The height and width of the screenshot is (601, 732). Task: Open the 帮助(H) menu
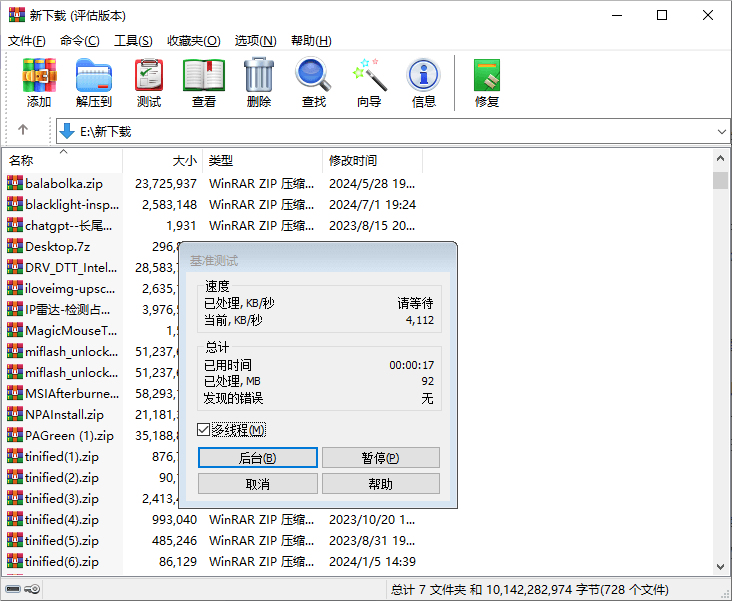click(311, 41)
